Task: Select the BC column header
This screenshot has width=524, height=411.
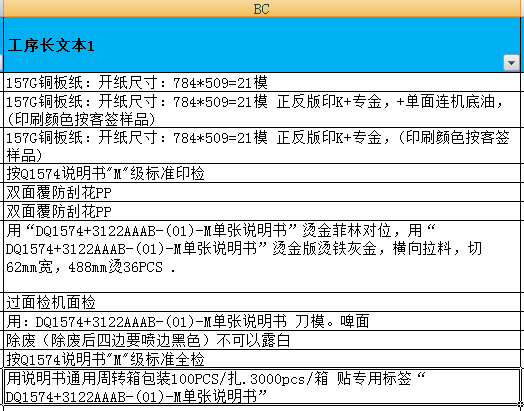Action: [x=262, y=8]
